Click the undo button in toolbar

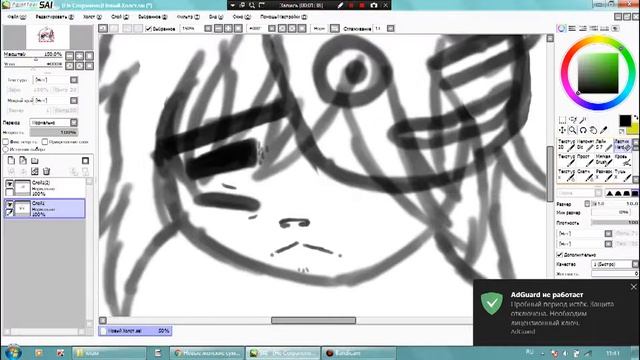pyautogui.click(x=103, y=28)
